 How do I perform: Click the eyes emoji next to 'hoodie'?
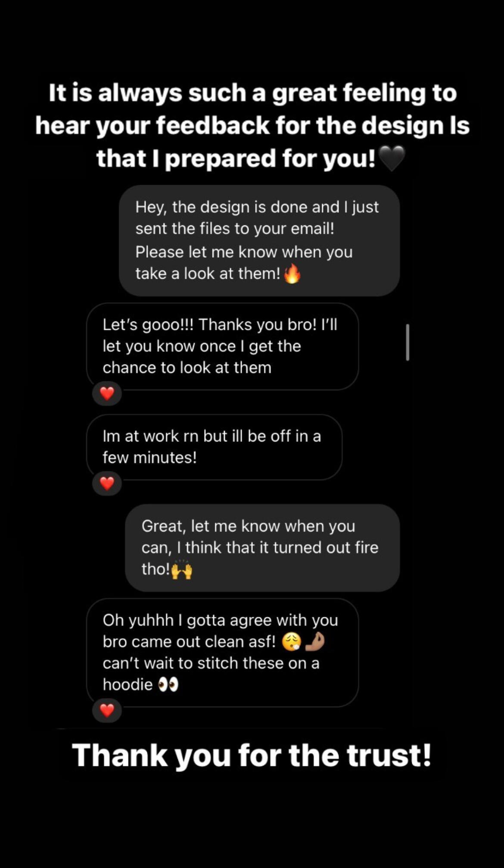pos(168,684)
